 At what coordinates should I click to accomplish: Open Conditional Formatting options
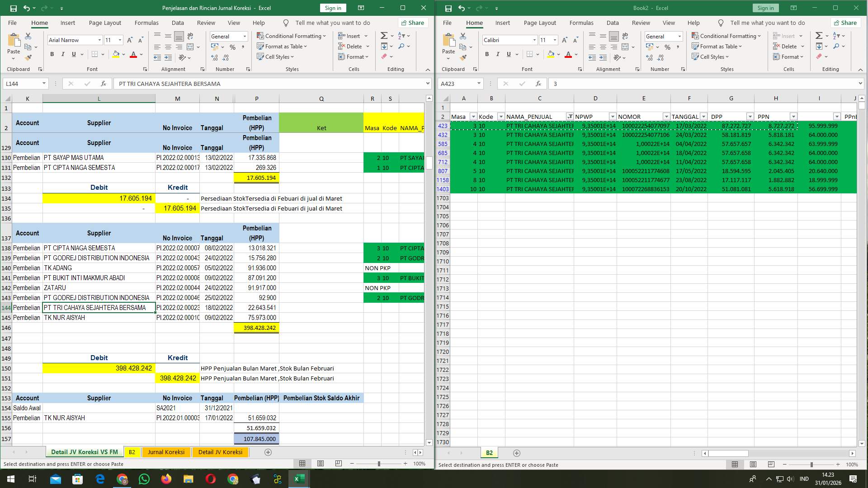tap(292, 36)
